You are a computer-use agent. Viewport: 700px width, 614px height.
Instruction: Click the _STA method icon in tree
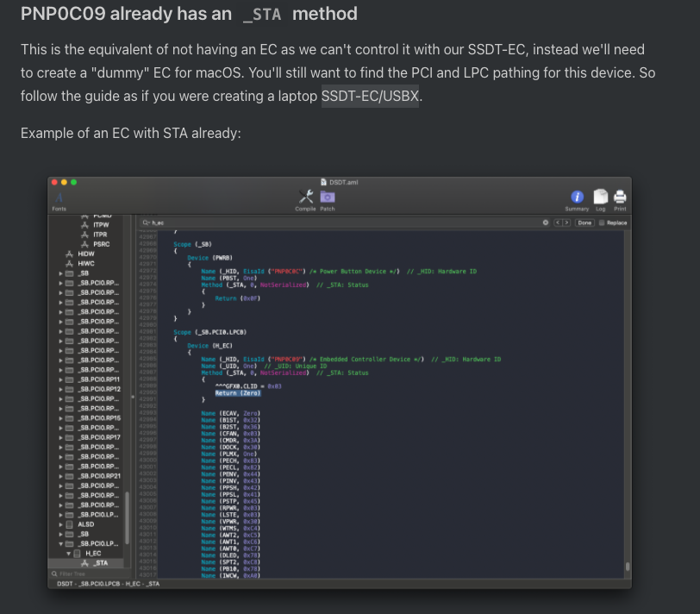(x=84, y=563)
